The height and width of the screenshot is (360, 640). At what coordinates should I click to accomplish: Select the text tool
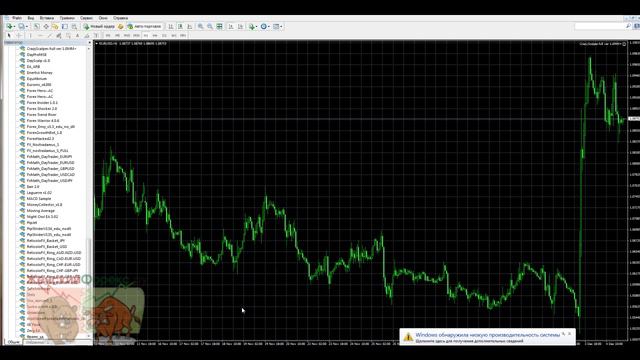(78, 36)
